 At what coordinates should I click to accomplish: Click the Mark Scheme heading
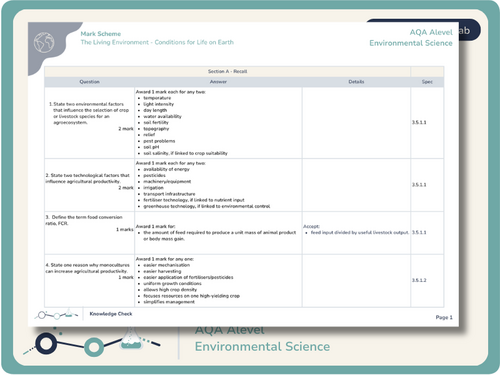[101, 34]
